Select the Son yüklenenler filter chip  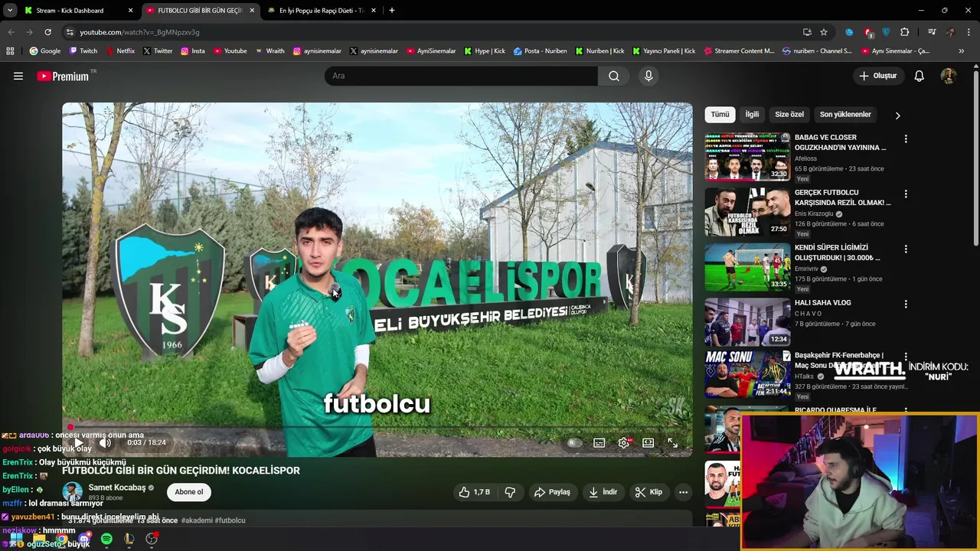845,115
